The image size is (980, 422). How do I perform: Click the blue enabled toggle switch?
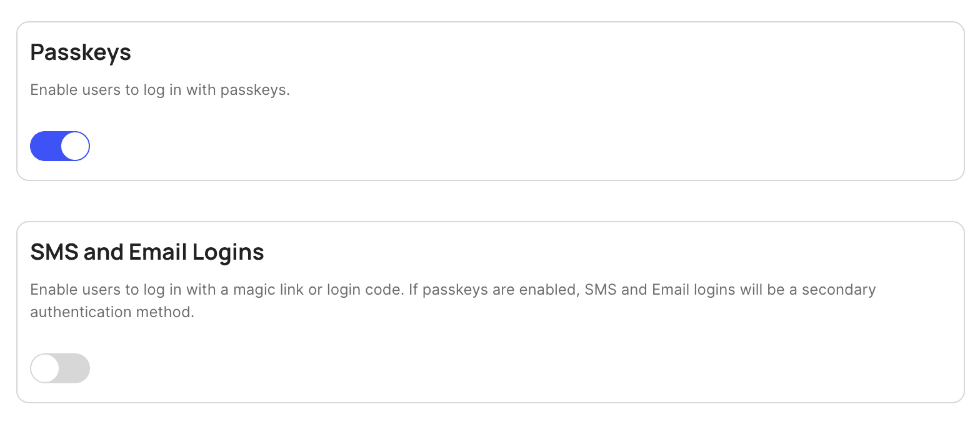pos(60,145)
